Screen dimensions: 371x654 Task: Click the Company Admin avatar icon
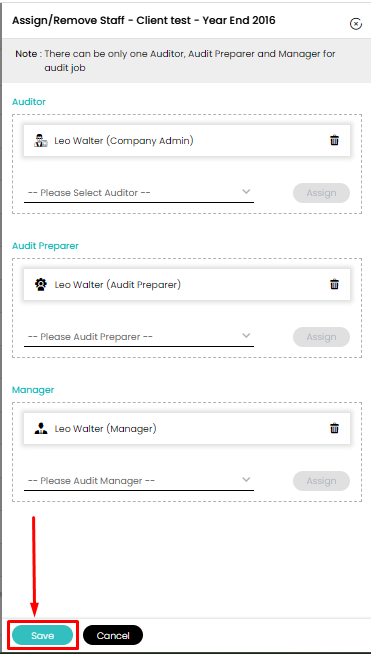(x=41, y=141)
